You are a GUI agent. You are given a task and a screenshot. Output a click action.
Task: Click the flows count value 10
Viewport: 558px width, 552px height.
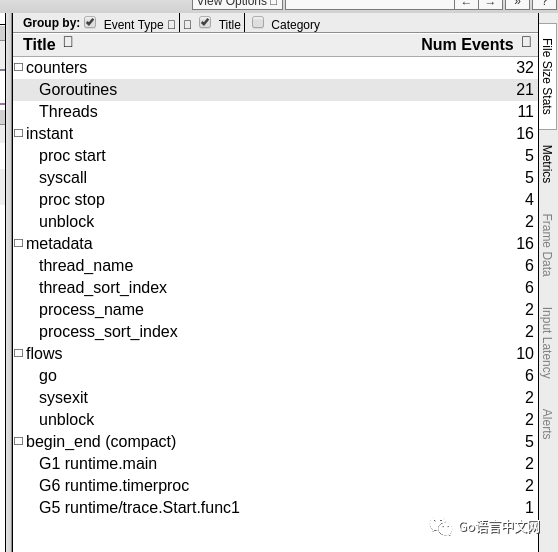[x=525, y=353]
